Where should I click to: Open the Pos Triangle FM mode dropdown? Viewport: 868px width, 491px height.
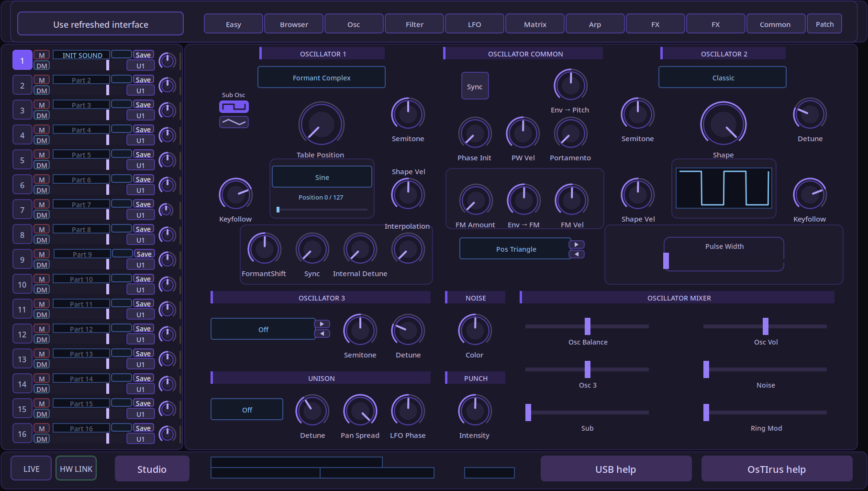click(x=515, y=249)
